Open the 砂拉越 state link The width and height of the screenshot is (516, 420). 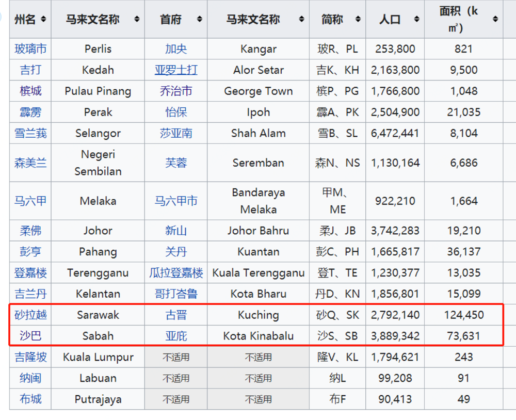point(30,315)
